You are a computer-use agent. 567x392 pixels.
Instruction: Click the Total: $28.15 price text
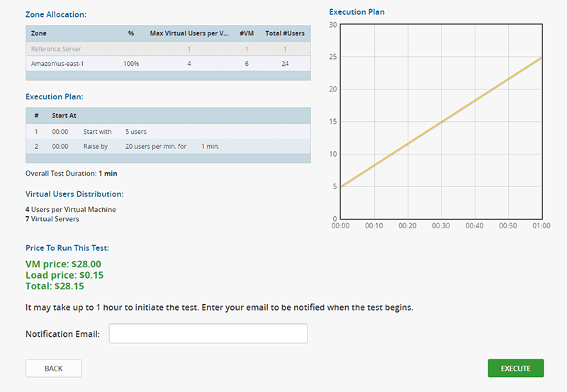(55, 286)
